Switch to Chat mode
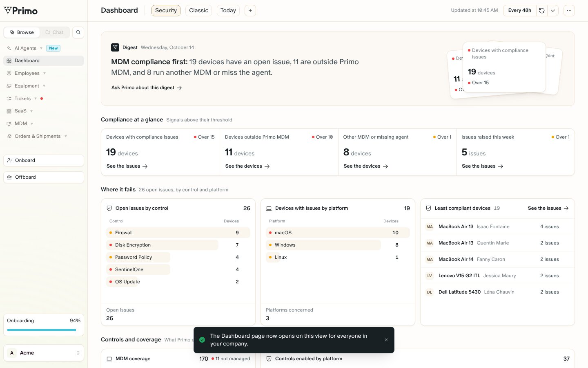 tap(54, 32)
